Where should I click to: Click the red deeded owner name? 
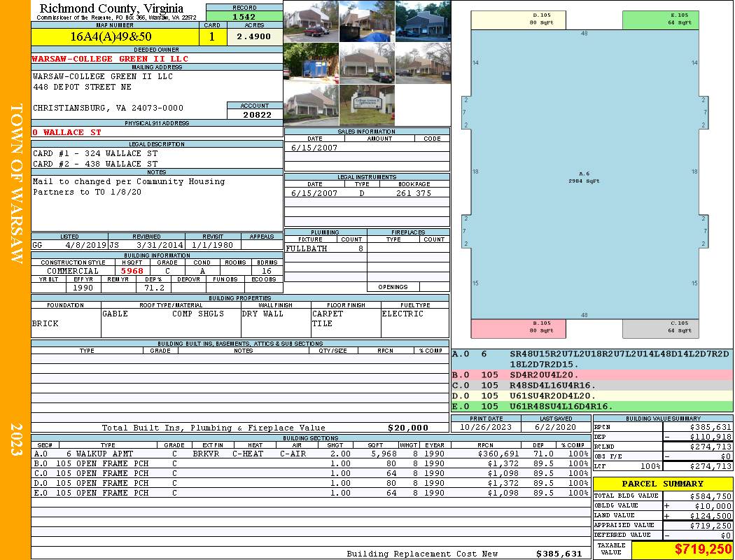(111, 59)
